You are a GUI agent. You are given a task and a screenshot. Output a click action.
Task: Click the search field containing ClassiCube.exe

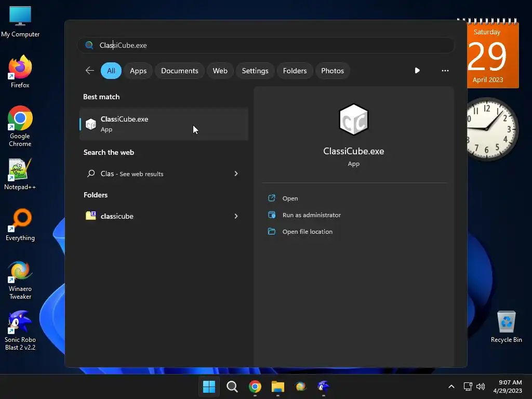click(265, 45)
